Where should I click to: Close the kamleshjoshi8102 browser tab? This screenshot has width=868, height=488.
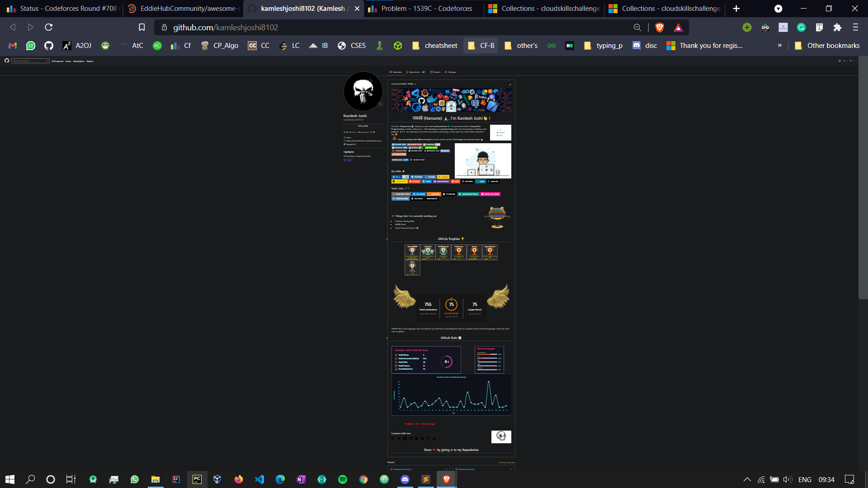[357, 9]
